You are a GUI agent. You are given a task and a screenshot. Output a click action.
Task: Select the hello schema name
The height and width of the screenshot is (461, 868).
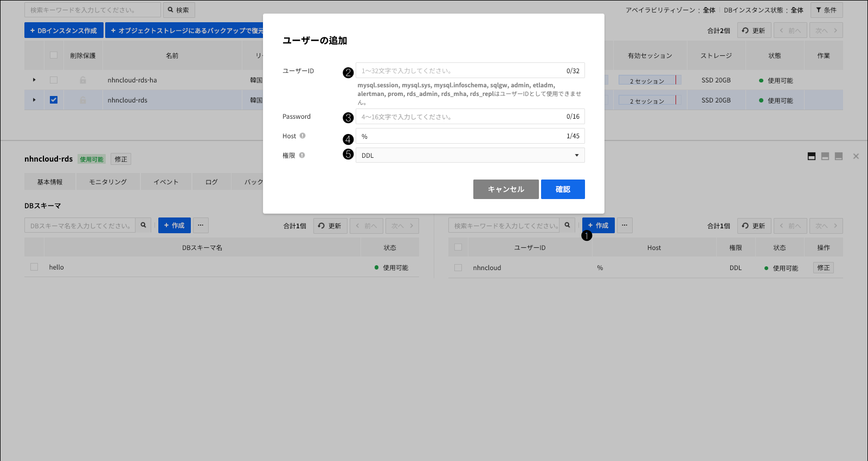[56, 267]
